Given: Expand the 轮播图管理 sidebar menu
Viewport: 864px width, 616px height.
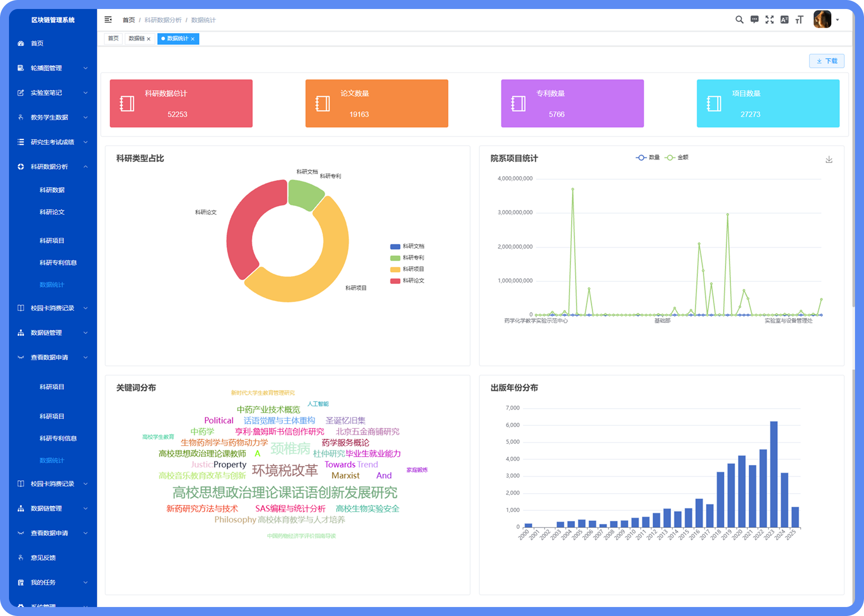Looking at the screenshot, I should click(53, 68).
